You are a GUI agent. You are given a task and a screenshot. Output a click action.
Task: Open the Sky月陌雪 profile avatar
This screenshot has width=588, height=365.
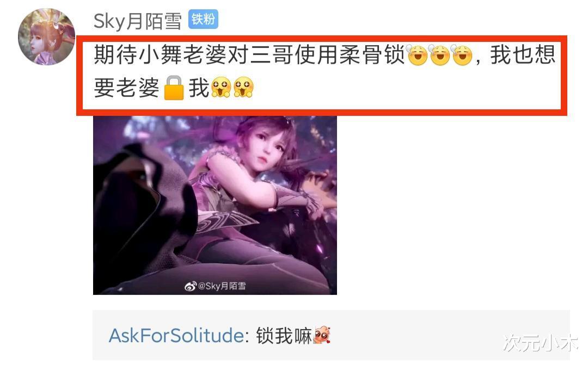(46, 36)
